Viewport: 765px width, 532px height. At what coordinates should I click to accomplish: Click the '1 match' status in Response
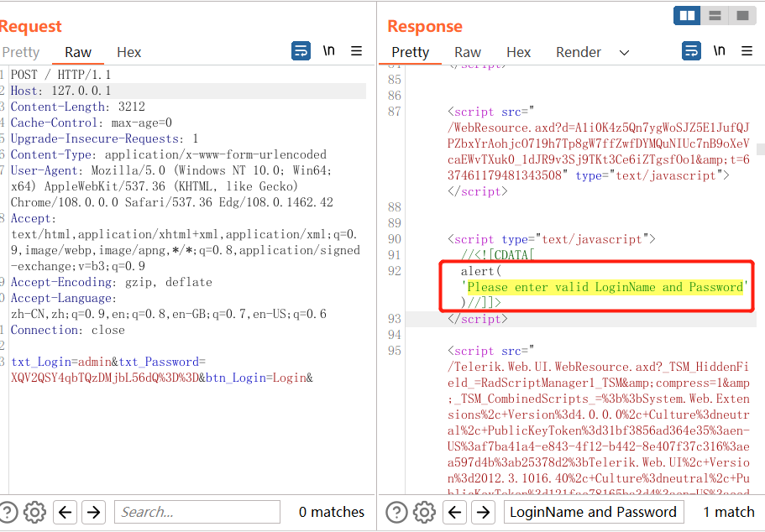coord(729,512)
